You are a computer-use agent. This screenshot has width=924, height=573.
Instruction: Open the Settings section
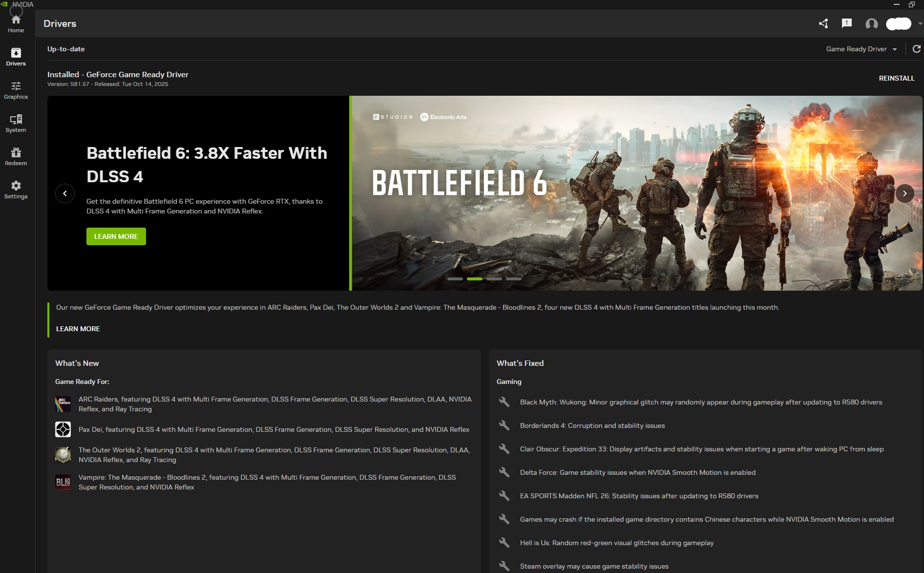tap(16, 190)
